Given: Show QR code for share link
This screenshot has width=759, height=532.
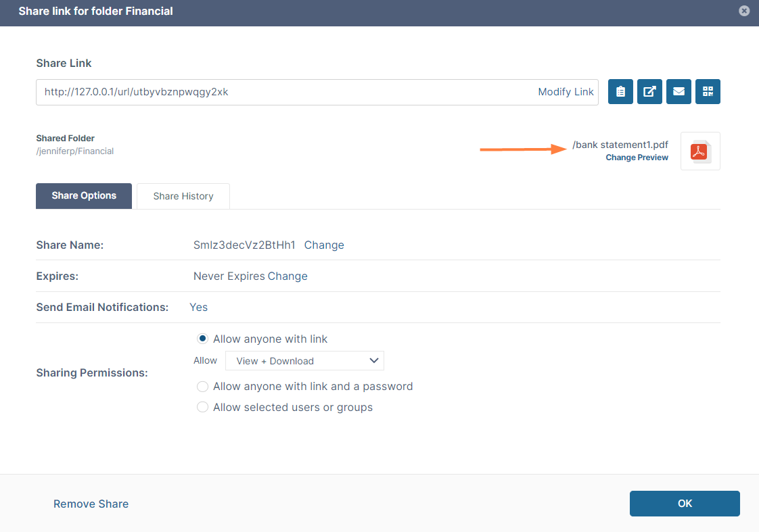Looking at the screenshot, I should [x=708, y=92].
